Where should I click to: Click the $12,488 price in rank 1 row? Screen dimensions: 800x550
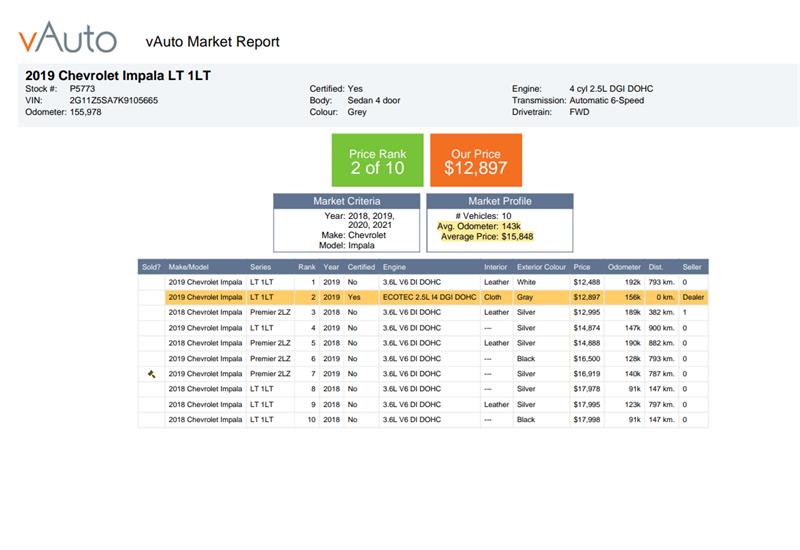(587, 282)
